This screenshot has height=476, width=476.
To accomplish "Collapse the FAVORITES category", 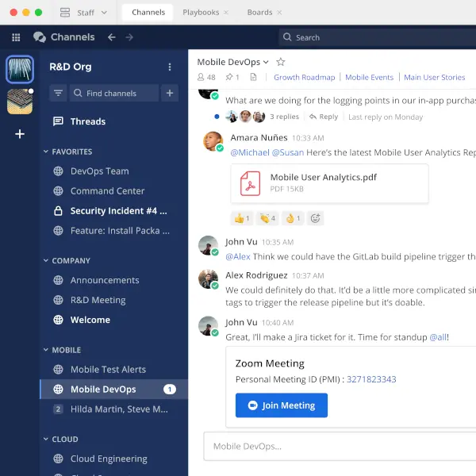I will (x=45, y=152).
